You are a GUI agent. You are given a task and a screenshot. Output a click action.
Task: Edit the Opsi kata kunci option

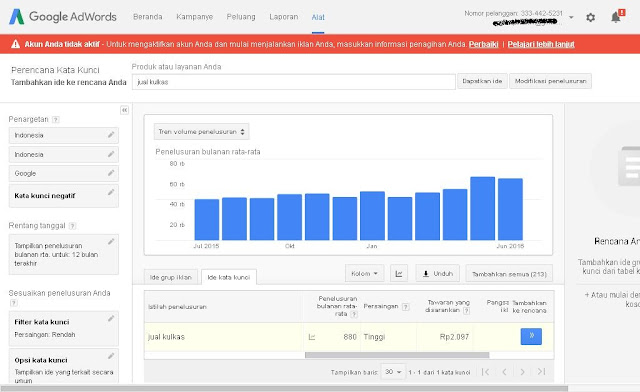click(x=111, y=356)
